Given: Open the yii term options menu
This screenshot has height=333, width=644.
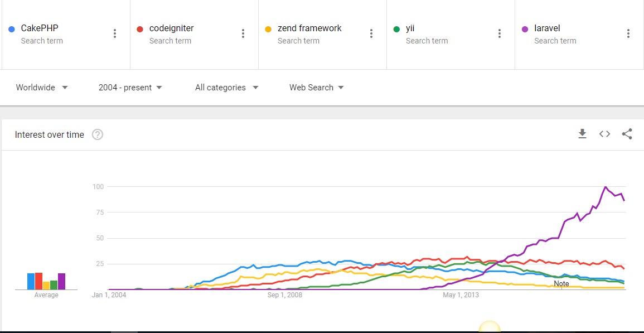Looking at the screenshot, I should tap(500, 33).
